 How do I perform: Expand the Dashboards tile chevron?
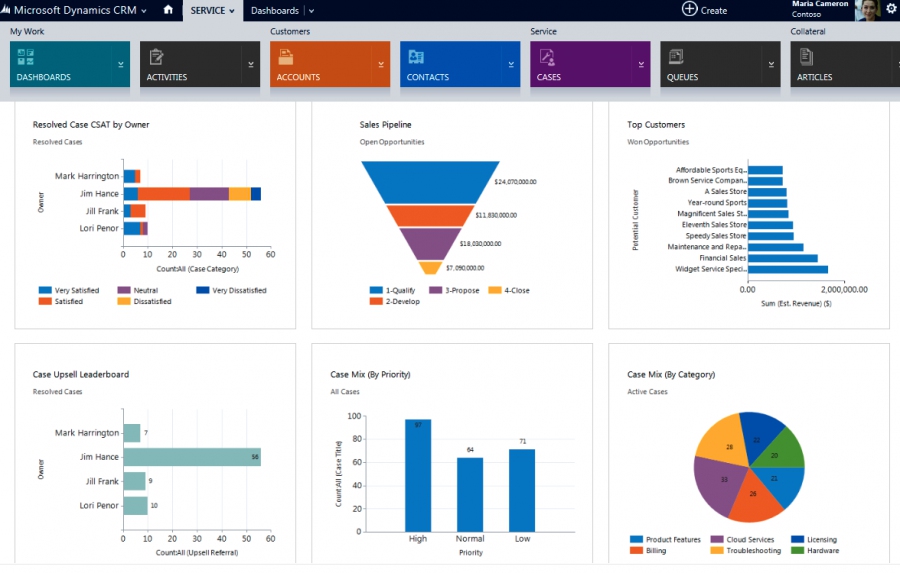[121, 64]
